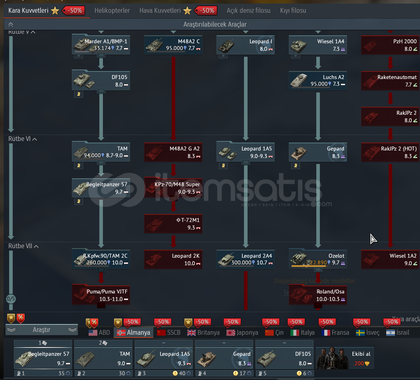Select the locked PzH 2000 vehicle
Viewport: 420px width, 380px height.
(390, 45)
